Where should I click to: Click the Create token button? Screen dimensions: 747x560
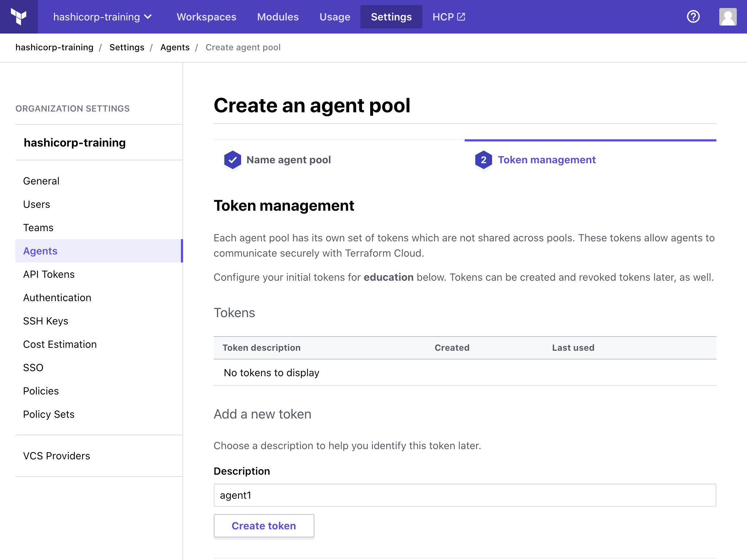(264, 526)
